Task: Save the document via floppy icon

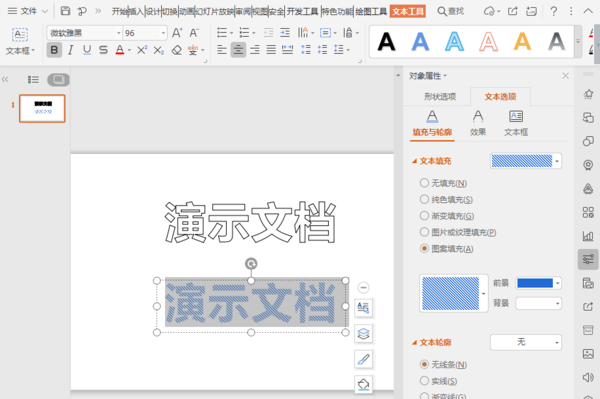Action: pos(65,11)
